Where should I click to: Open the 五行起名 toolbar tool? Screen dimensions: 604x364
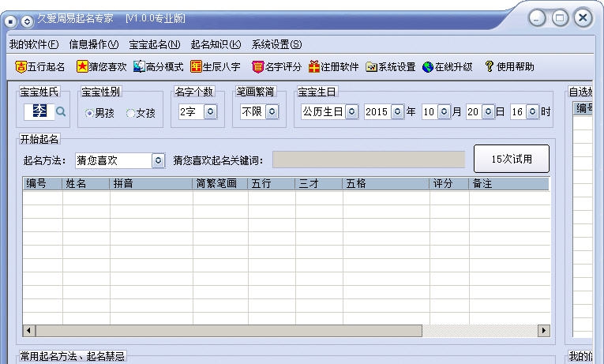39,66
